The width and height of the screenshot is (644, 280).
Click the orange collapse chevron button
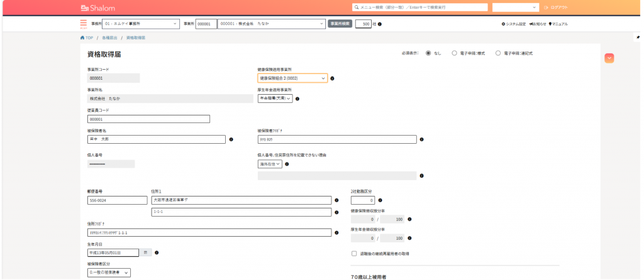609,58
